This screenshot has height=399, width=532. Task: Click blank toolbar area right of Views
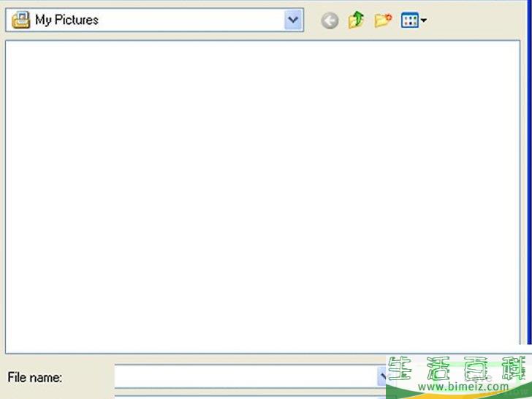pyautogui.click(x=475, y=21)
